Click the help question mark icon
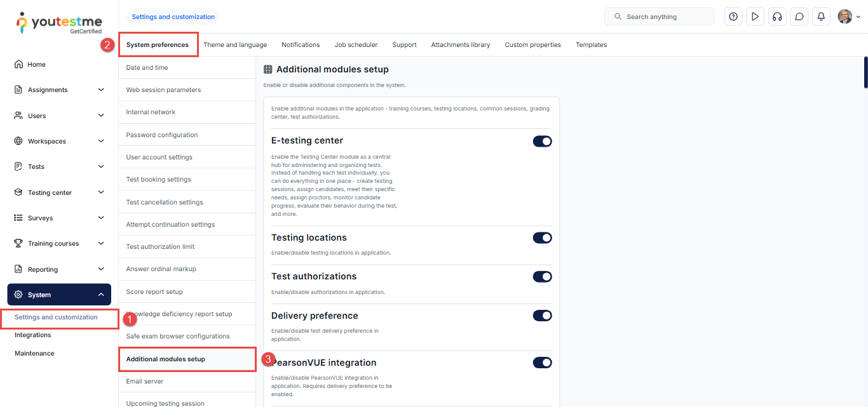Image resolution: width=868 pixels, height=407 pixels. point(733,17)
